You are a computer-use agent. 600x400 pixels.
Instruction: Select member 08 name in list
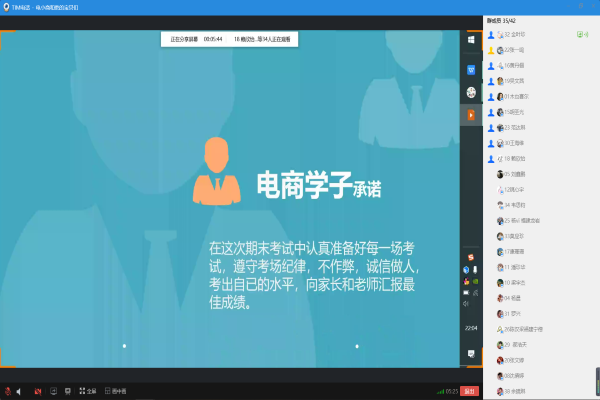tap(514, 376)
